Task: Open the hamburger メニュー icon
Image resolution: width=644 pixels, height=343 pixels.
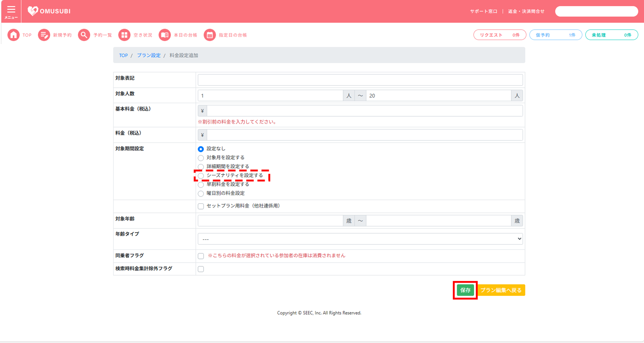Action: [11, 11]
